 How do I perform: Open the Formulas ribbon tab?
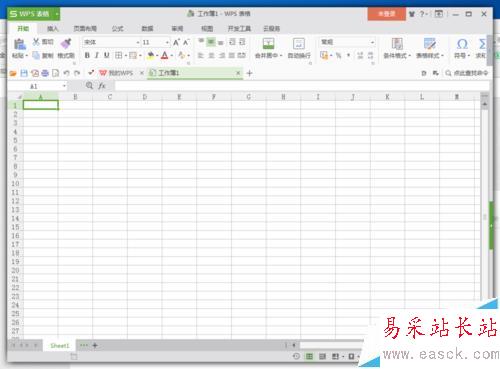(117, 29)
